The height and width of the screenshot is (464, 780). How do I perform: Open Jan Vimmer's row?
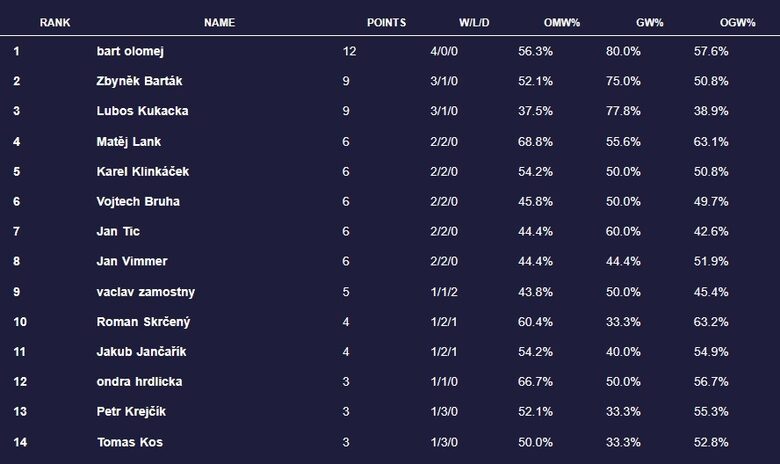(x=132, y=261)
